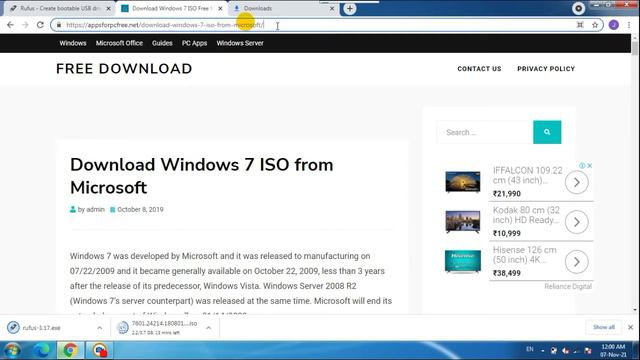This screenshot has height=360, width=640.
Task: Click the address bar URL
Action: coord(165,25)
